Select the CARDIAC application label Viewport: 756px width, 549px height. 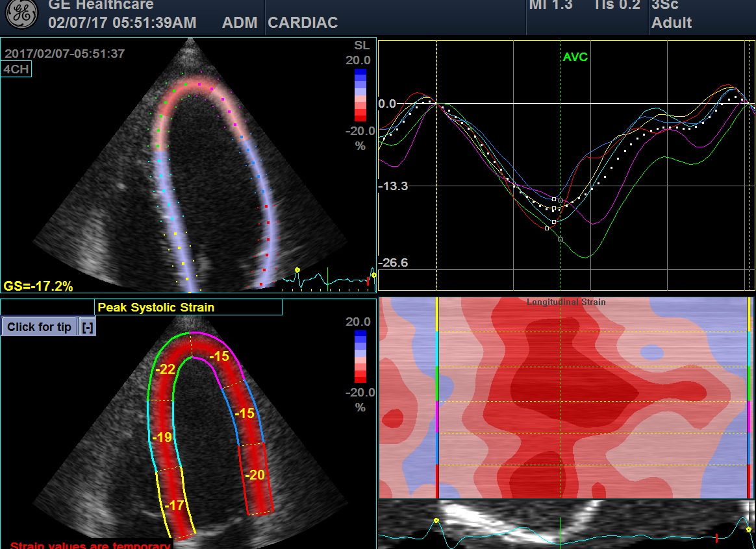303,23
